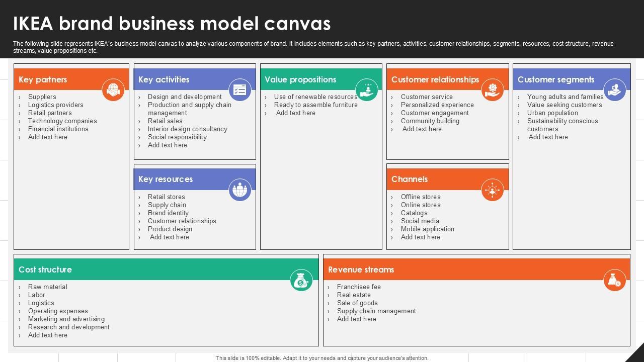Click the 'Technology companies' bullet

point(62,121)
